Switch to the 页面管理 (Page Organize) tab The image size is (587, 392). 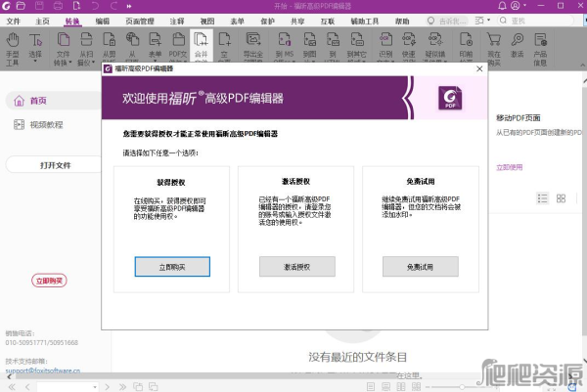tap(140, 22)
